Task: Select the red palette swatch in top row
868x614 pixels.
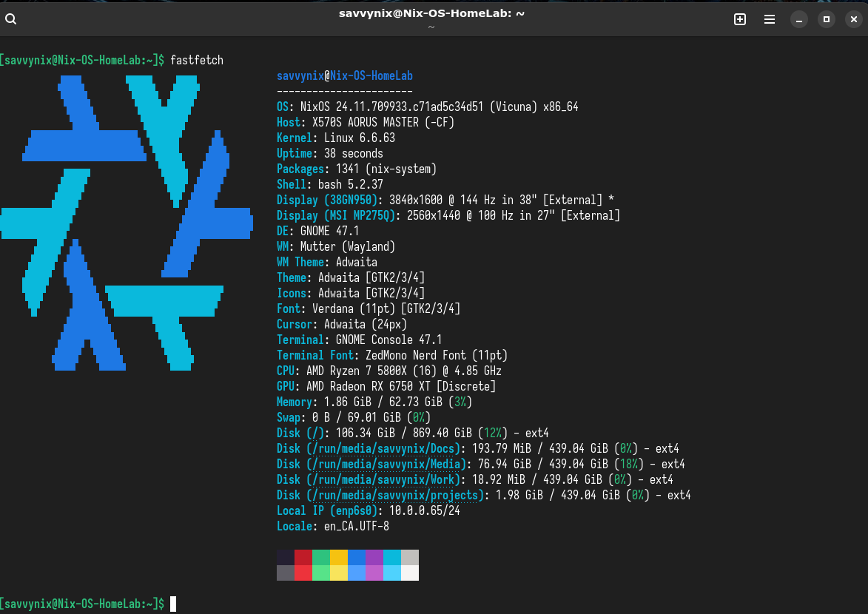Action: [x=303, y=557]
